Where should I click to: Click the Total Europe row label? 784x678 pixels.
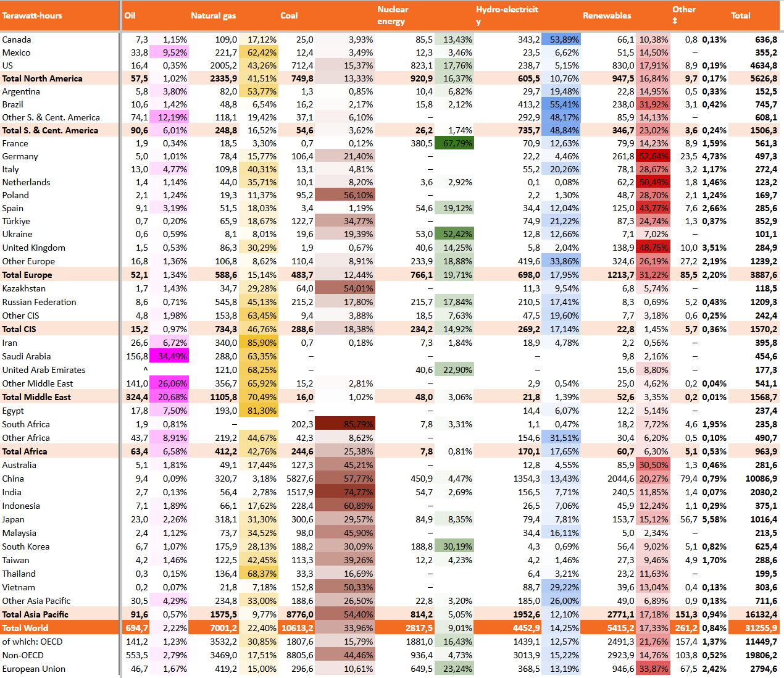pos(27,275)
